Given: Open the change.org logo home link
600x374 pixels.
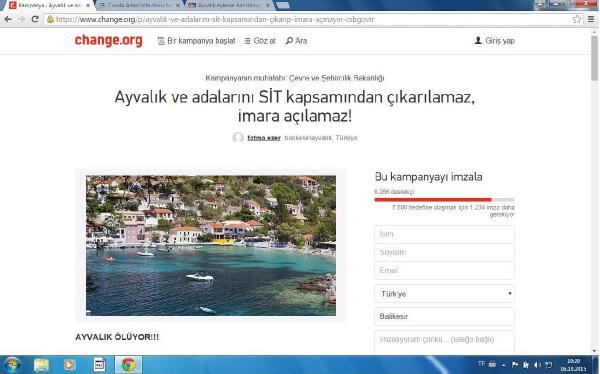Looking at the screenshot, I should [x=108, y=40].
